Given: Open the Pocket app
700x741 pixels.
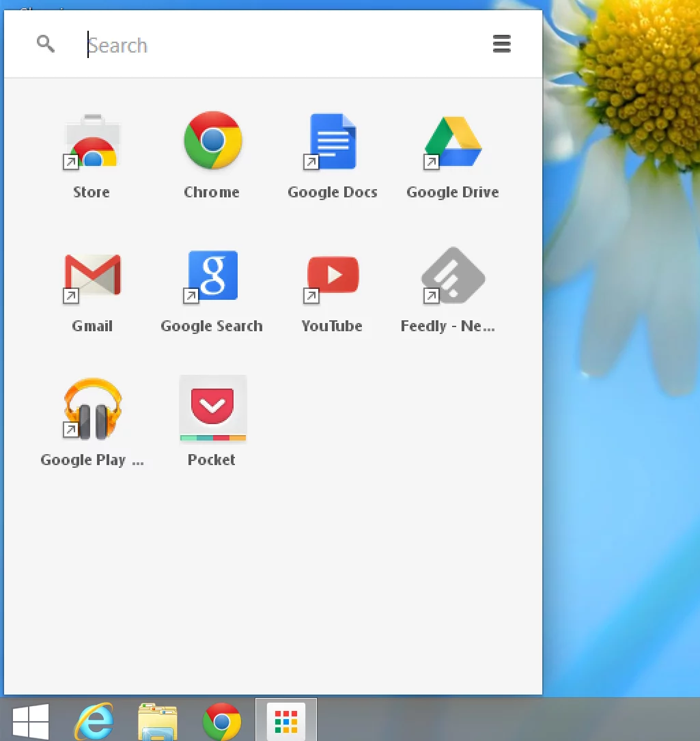Looking at the screenshot, I should pyautogui.click(x=212, y=409).
